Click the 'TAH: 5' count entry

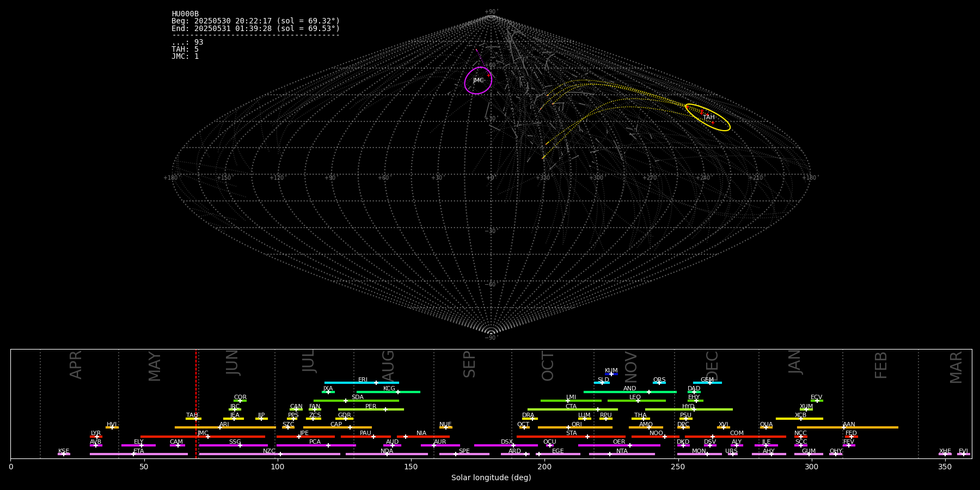(x=185, y=50)
